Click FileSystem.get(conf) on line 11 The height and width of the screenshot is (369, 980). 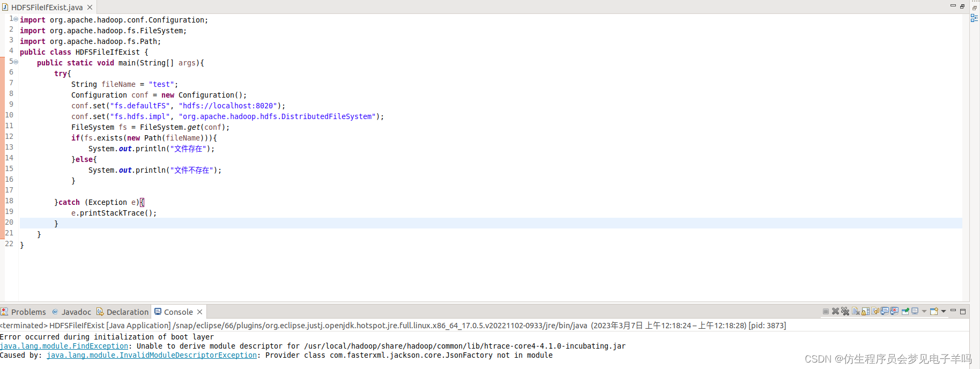pyautogui.click(x=183, y=127)
